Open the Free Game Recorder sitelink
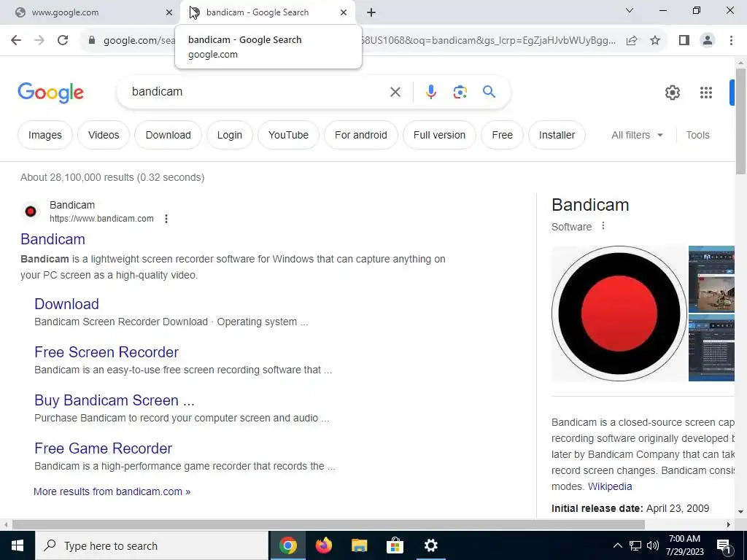Image resolution: width=747 pixels, height=560 pixels. [x=103, y=448]
